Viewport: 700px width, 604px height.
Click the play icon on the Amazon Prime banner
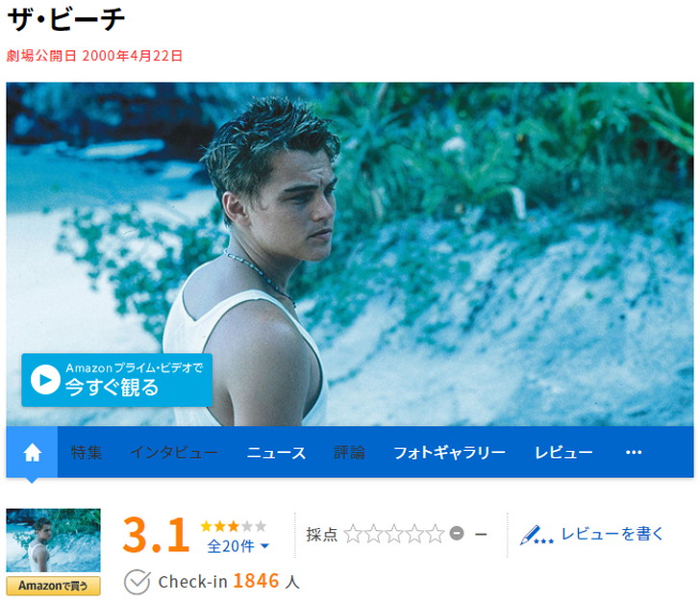45,380
